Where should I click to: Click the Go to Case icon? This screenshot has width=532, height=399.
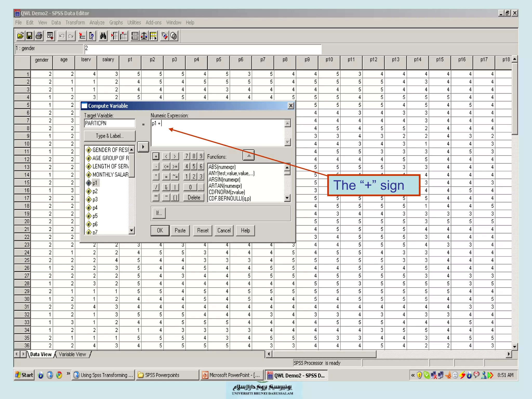click(82, 36)
